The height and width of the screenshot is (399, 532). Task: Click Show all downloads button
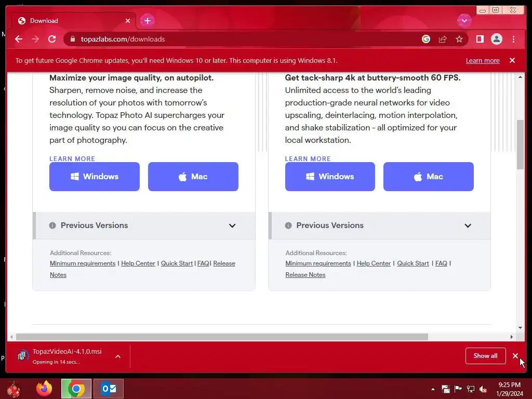click(485, 356)
